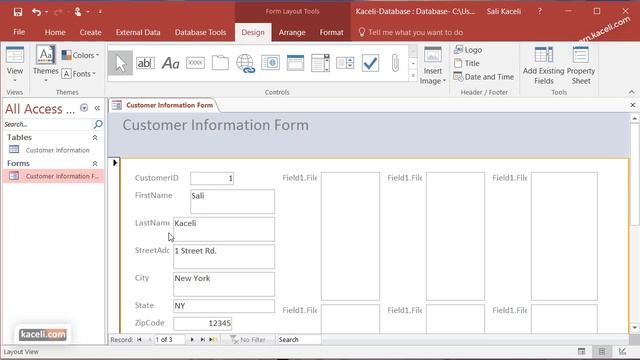This screenshot has width=640, height=360.
Task: Open the Colors dropdown
Action: 80,55
